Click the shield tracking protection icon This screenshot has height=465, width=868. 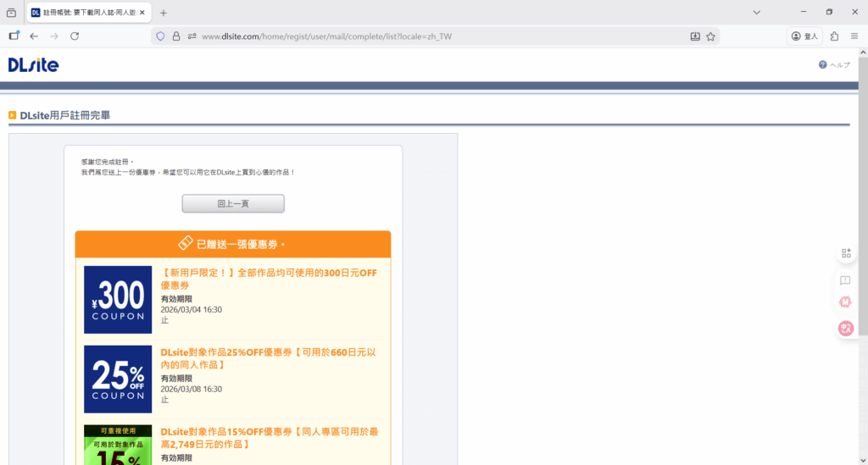(x=160, y=36)
